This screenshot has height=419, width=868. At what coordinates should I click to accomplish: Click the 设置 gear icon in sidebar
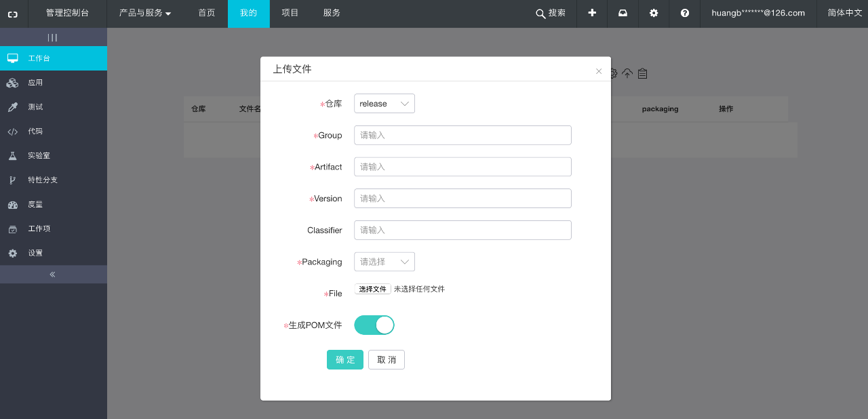[13, 253]
